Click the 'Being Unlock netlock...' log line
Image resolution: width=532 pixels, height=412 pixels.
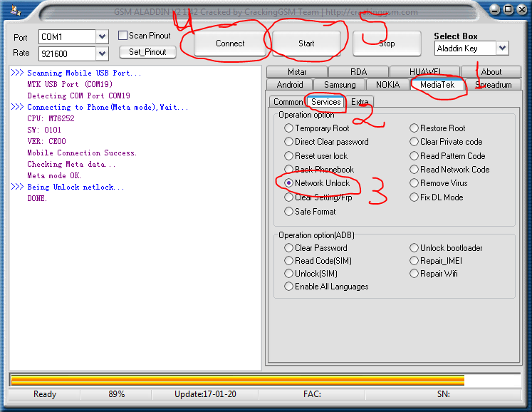[75, 187]
